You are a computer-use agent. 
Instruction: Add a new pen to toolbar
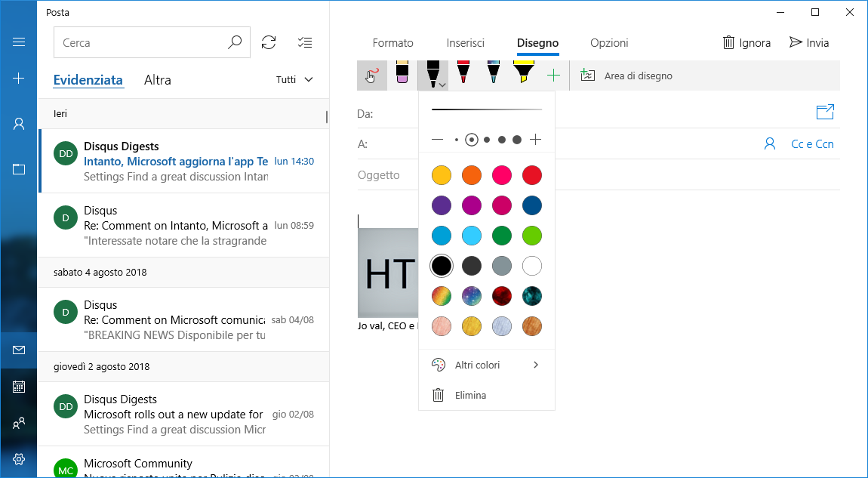point(553,76)
